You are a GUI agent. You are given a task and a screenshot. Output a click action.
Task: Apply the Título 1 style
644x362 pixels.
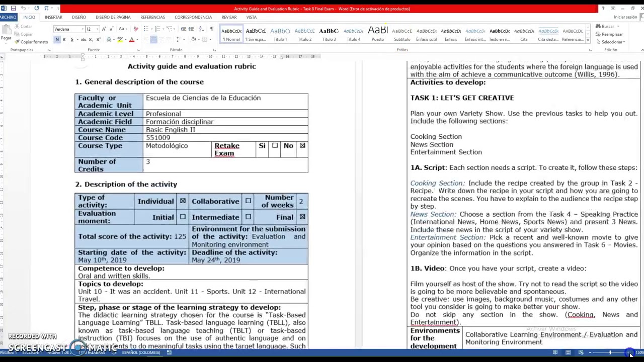[x=280, y=34]
